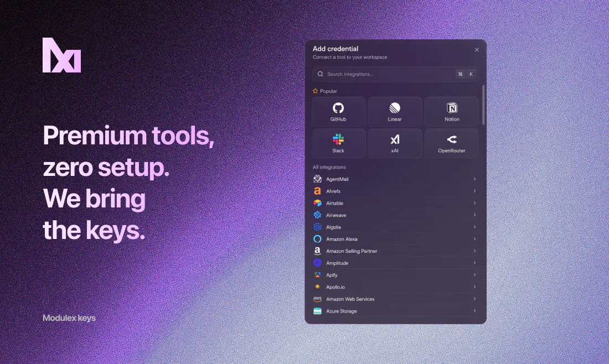Click the Apollo.io icon
609x364 pixels.
point(317,287)
